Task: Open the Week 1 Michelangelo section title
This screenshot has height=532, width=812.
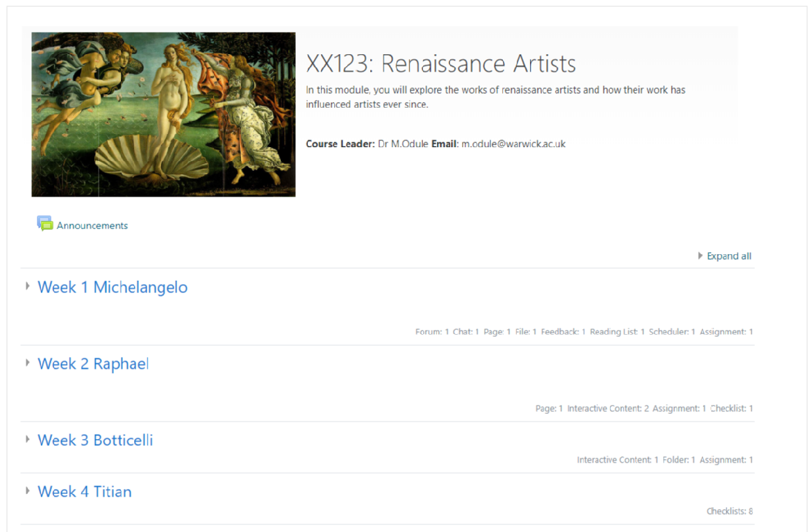Action: (x=113, y=288)
